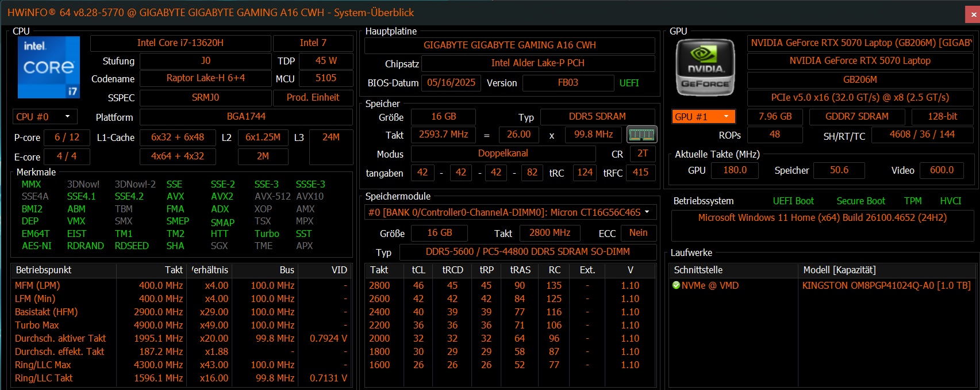The height and width of the screenshot is (390, 980).
Task: Click the tCL column header
Action: [x=418, y=270]
